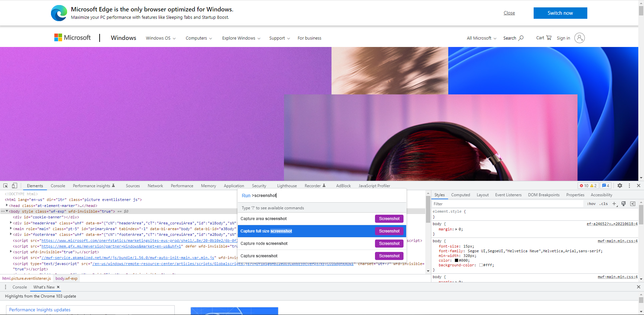644x315 pixels.
Task: Close the What's New drawer tab
Action: click(x=58, y=287)
